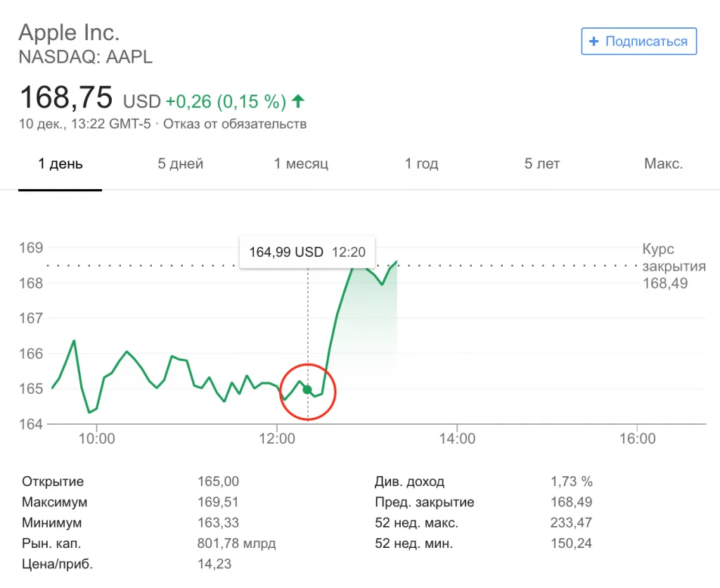Show the 1 год chart tab

tap(422, 164)
